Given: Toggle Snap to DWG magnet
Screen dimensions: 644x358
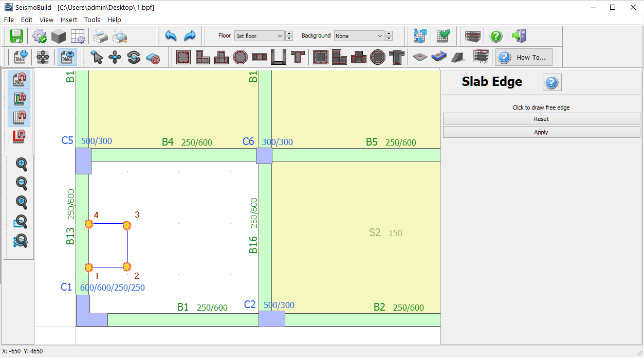Looking at the screenshot, I should click(x=19, y=80).
